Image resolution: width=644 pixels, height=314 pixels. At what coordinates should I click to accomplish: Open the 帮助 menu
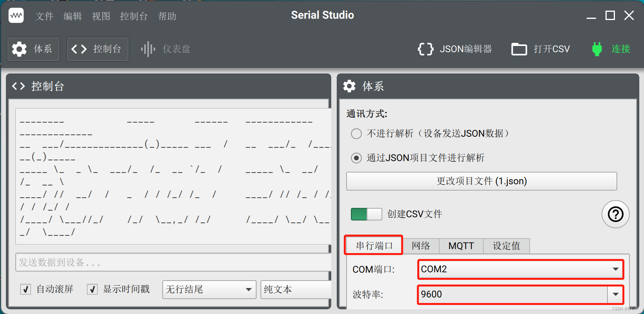pyautogui.click(x=167, y=16)
